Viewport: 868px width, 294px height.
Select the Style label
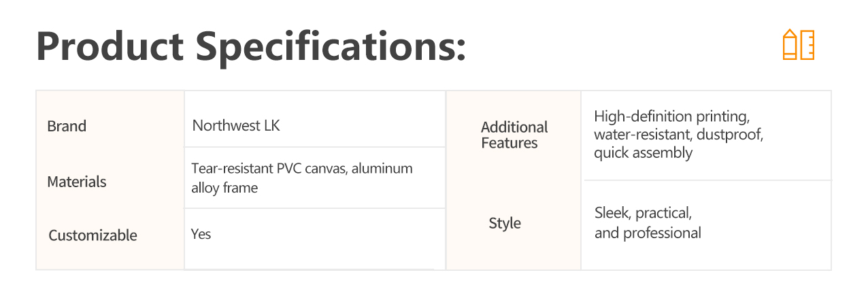[505, 223]
